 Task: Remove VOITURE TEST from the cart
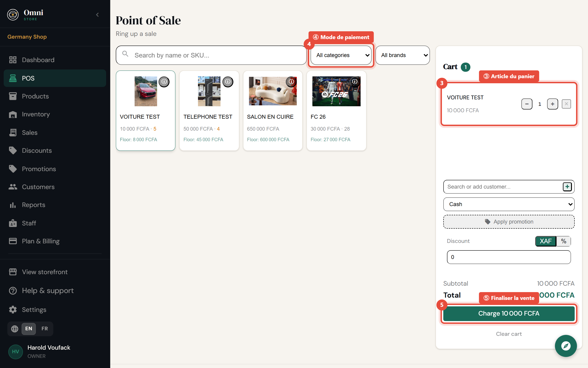click(x=566, y=104)
